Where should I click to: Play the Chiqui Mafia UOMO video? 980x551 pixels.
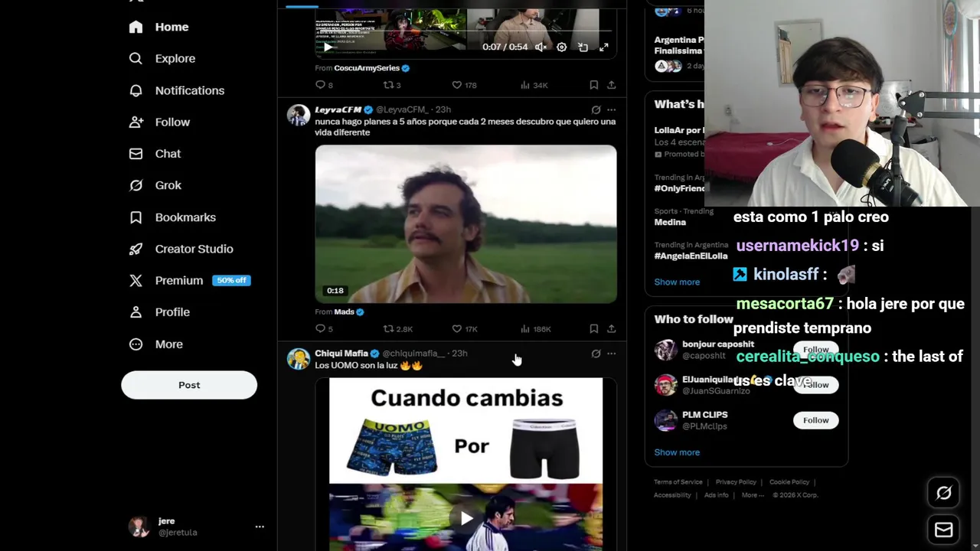(466, 518)
